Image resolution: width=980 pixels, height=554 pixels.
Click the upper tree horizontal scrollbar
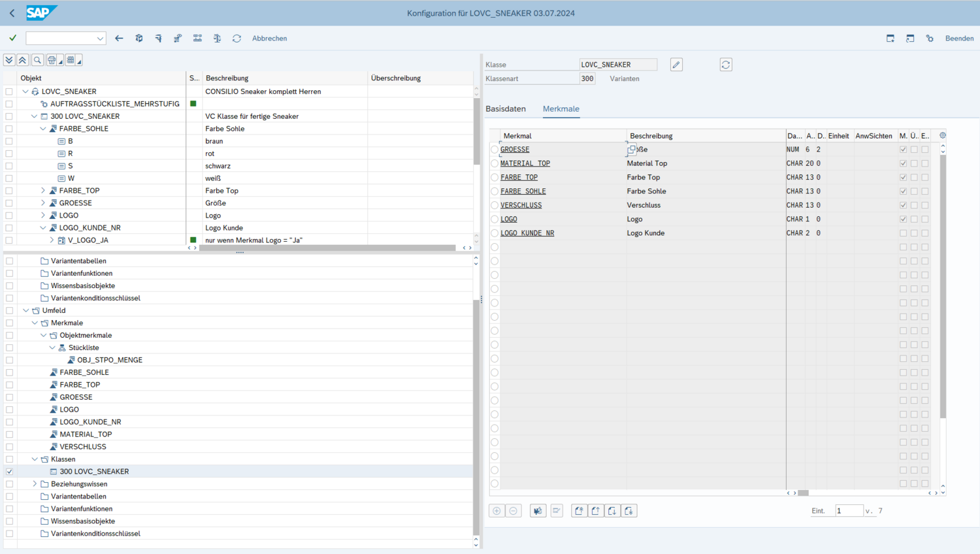(x=327, y=248)
